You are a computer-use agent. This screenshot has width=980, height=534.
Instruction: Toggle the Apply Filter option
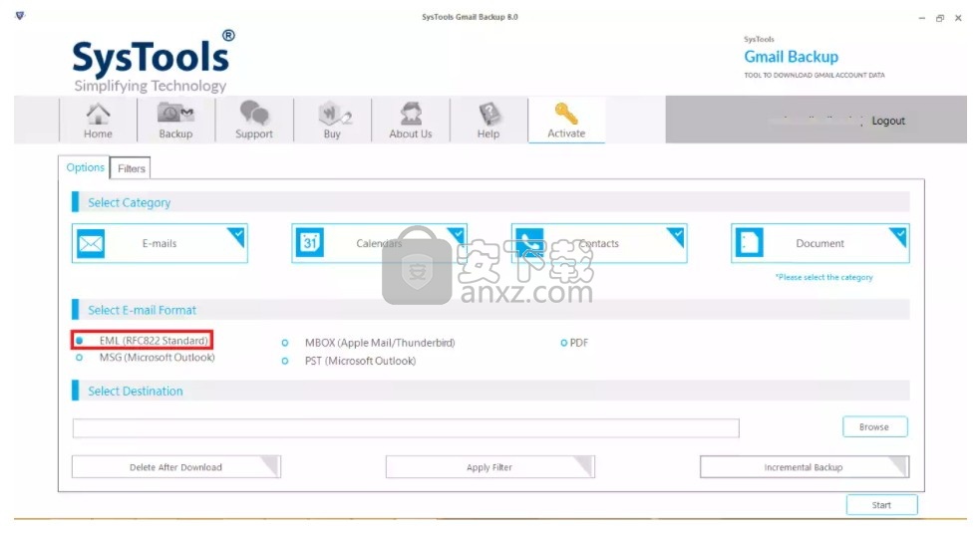click(x=490, y=466)
